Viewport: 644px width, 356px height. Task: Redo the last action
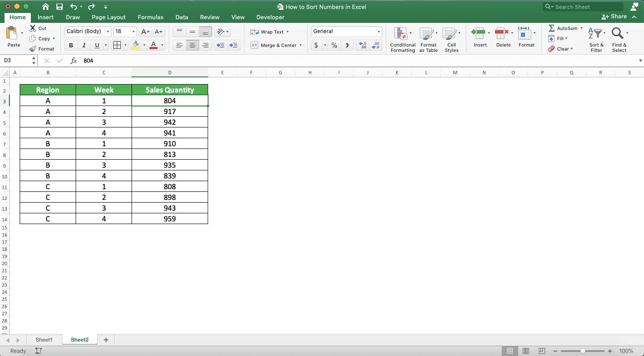91,7
